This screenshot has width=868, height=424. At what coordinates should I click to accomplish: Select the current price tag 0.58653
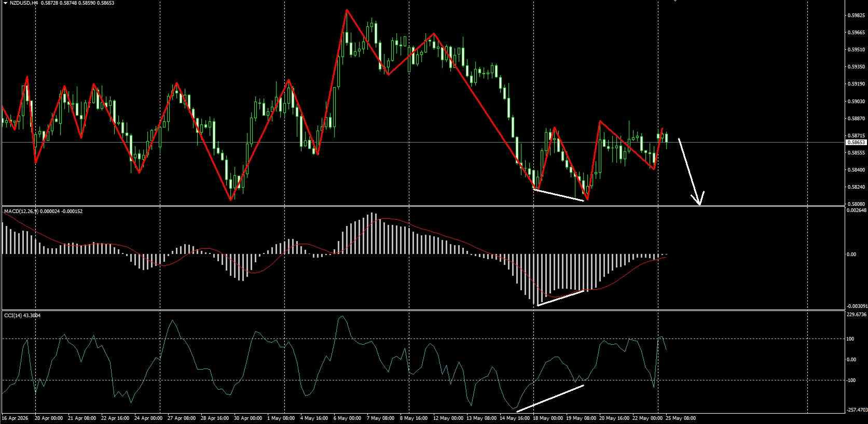[x=856, y=142]
